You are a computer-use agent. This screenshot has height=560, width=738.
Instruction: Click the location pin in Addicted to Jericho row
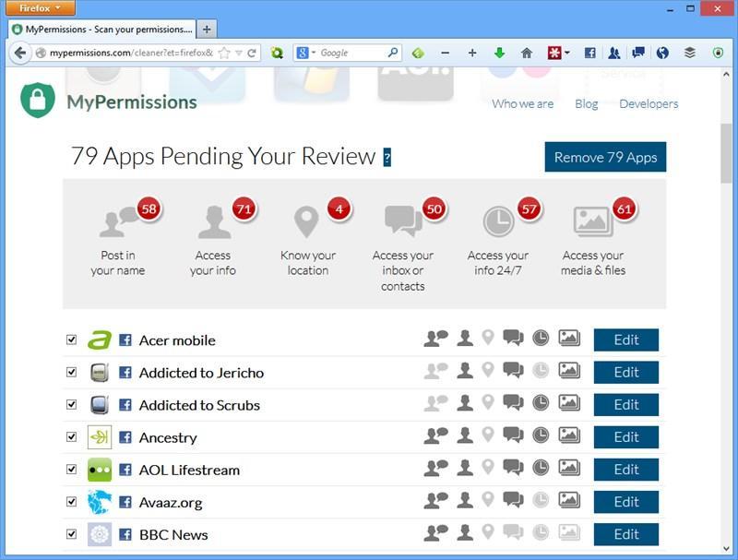click(x=488, y=370)
